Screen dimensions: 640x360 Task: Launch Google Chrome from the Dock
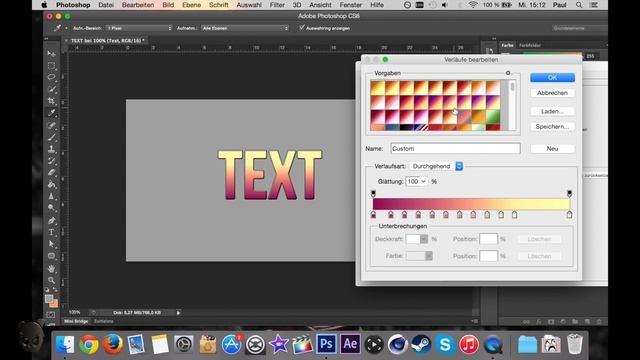[89, 344]
